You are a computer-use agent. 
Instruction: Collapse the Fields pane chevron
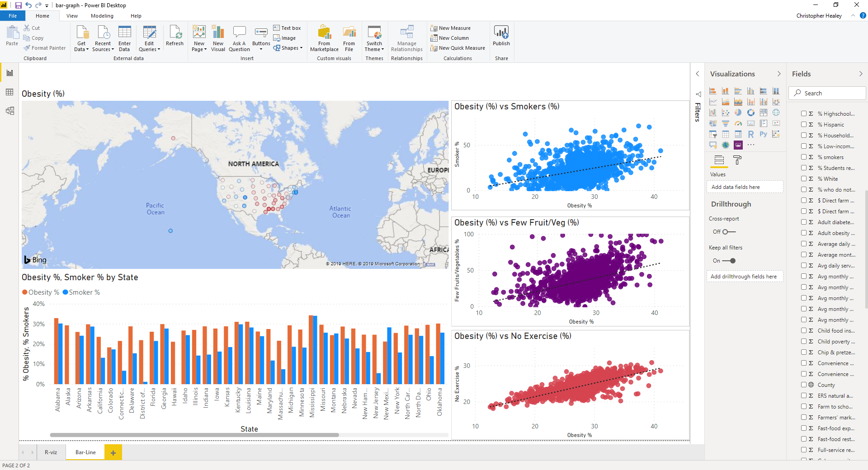click(x=861, y=74)
